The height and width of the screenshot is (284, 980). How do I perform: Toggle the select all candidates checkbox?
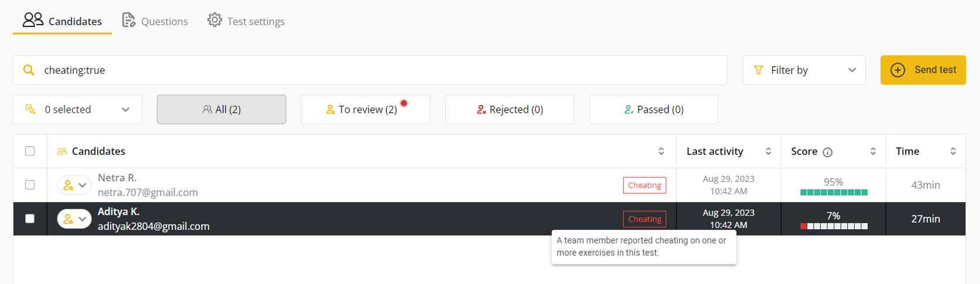click(x=30, y=151)
